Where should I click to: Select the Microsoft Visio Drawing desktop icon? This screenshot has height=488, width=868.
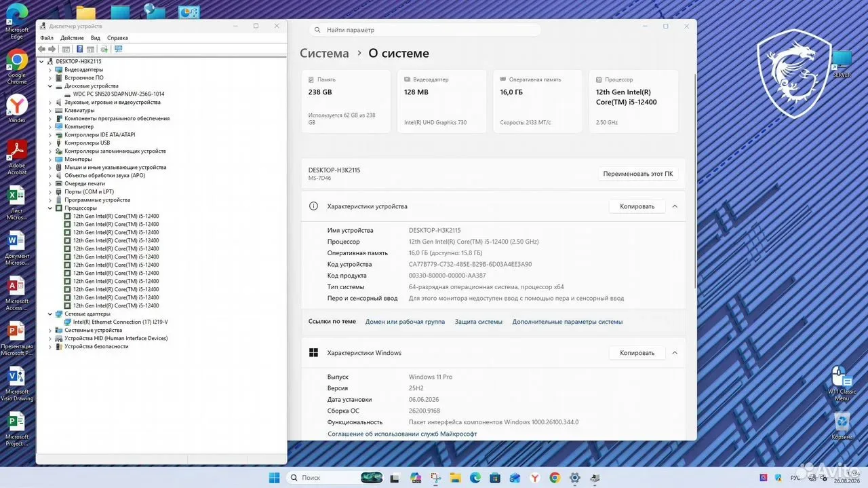point(17,383)
